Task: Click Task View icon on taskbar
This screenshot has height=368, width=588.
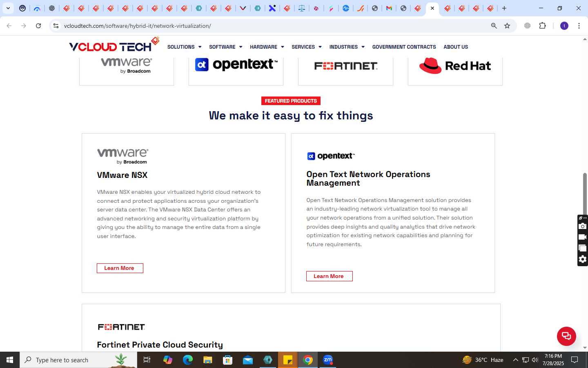Action: (147, 360)
